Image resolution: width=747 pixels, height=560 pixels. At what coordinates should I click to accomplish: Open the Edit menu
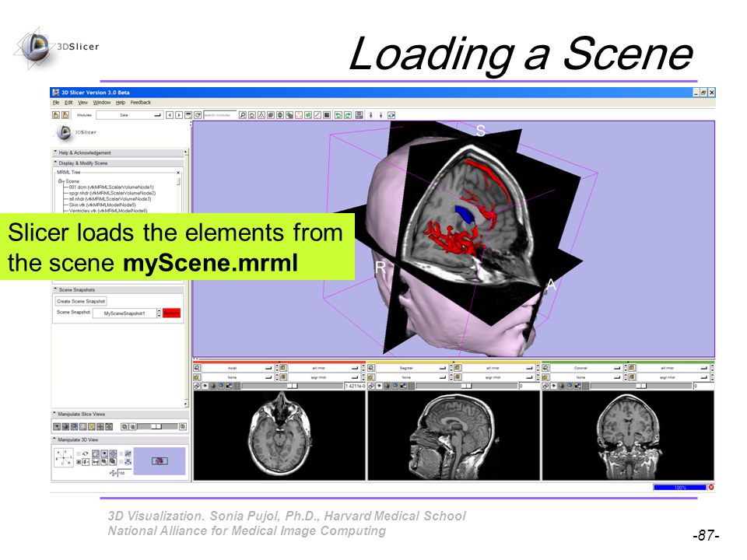click(68, 103)
